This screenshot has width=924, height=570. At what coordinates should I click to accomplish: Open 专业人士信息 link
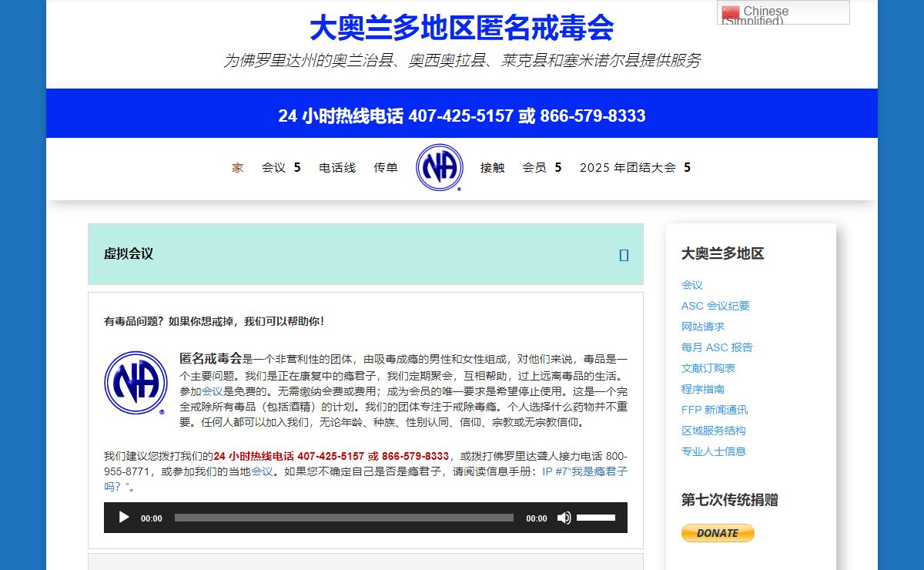pos(714,451)
